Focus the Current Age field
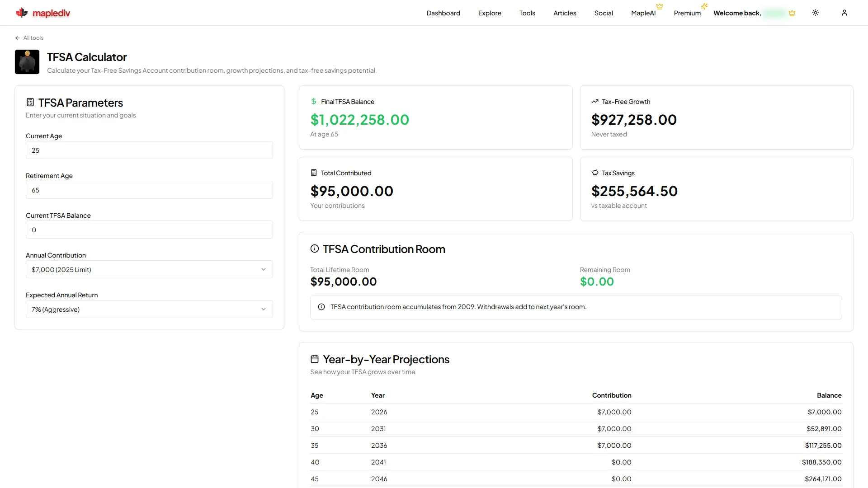The height and width of the screenshot is (488, 868). tap(149, 150)
